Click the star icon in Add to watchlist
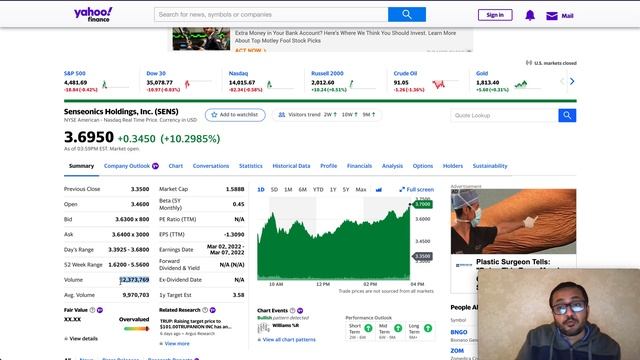This screenshot has height=360, width=640. coord(214,115)
